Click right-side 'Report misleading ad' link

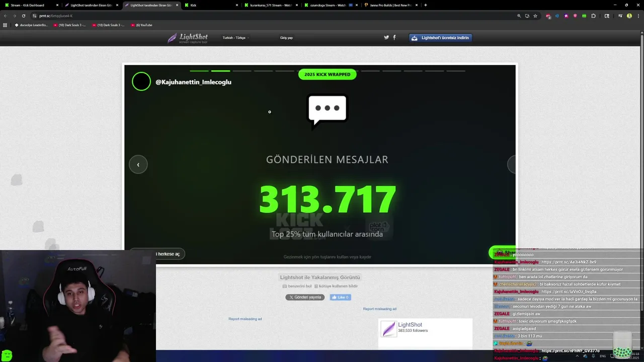(x=380, y=309)
